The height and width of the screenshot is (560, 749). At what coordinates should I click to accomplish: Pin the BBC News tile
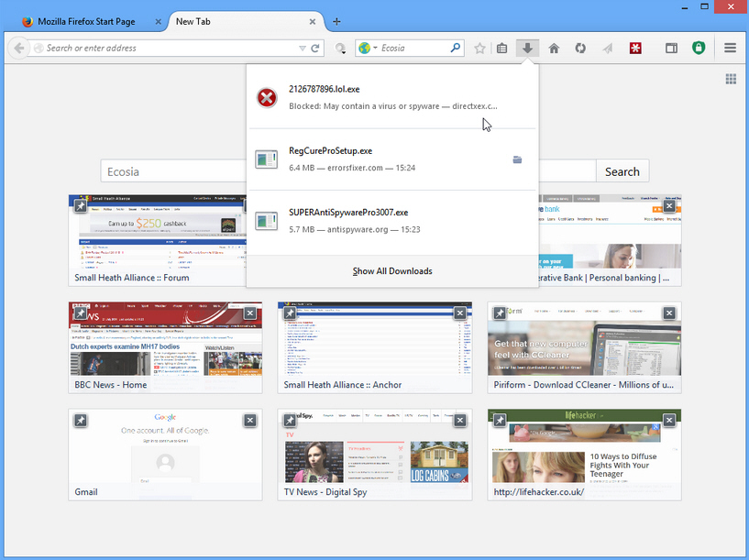coord(81,313)
